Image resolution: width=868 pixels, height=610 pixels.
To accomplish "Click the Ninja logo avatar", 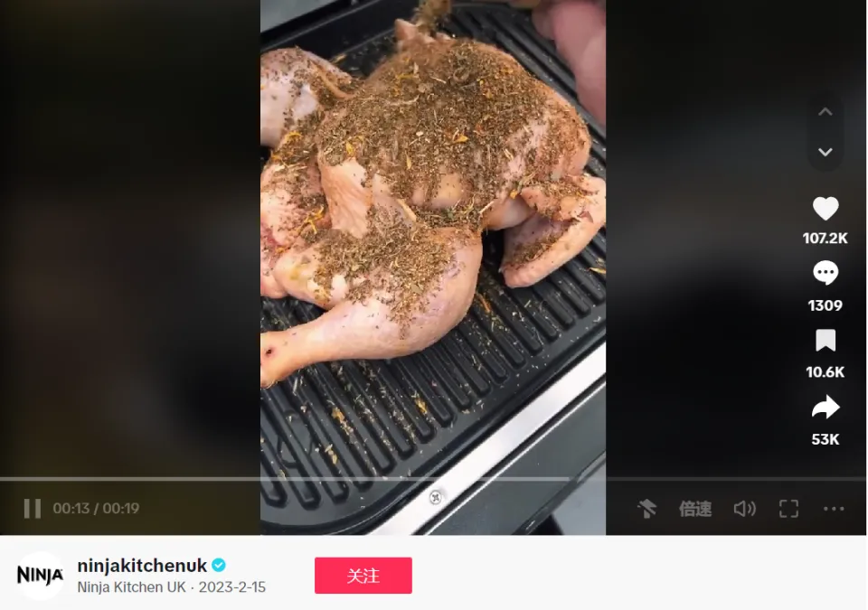I will (40, 575).
